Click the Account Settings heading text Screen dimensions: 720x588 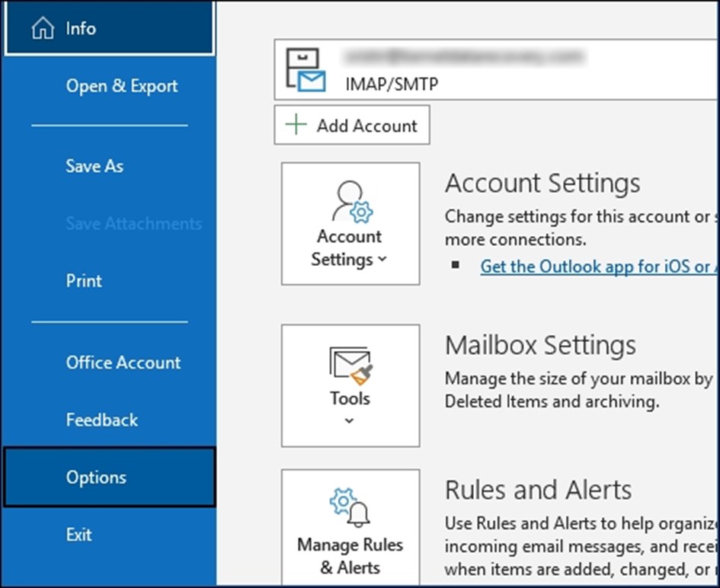pos(542,183)
